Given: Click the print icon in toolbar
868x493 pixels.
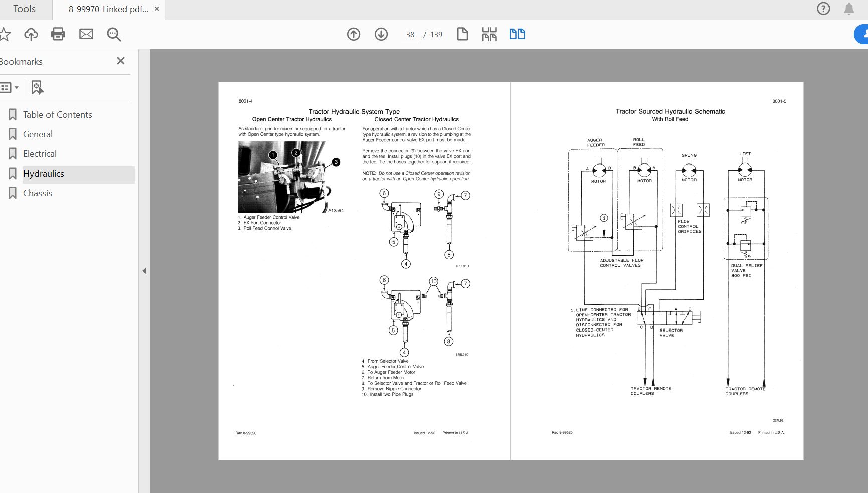Looking at the screenshot, I should pos(58,34).
